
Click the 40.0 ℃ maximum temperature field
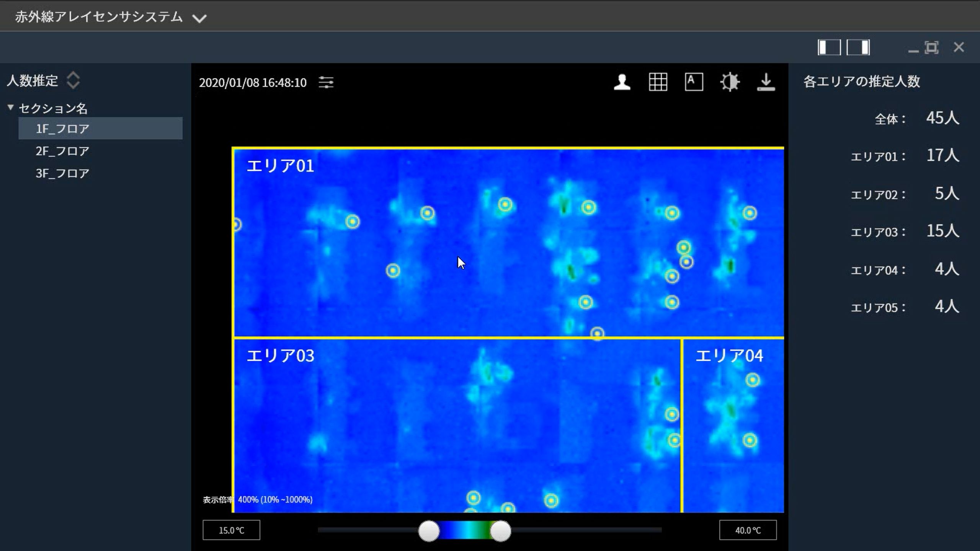(x=748, y=530)
